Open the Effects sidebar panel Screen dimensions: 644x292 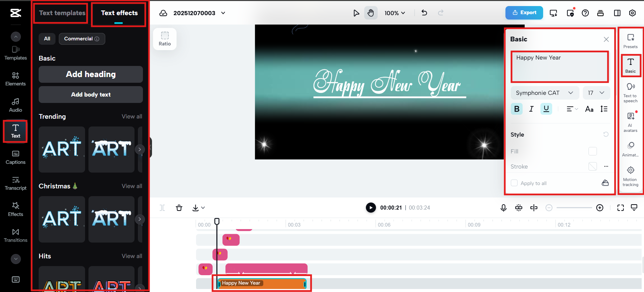coord(15,209)
